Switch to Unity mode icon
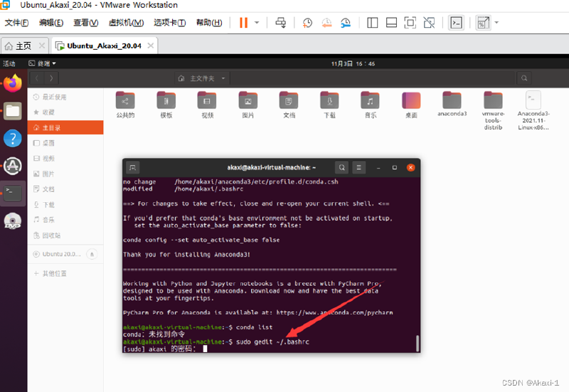The height and width of the screenshot is (392, 569). pos(429,23)
